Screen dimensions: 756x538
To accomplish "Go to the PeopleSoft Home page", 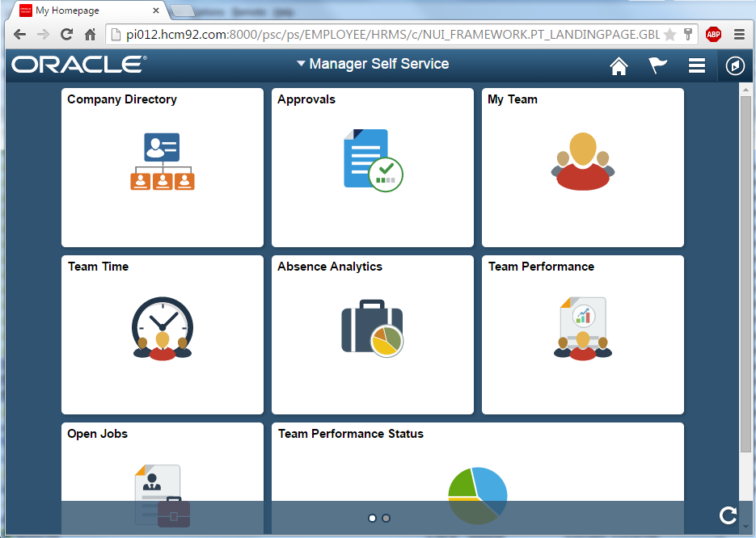I will pyautogui.click(x=619, y=65).
